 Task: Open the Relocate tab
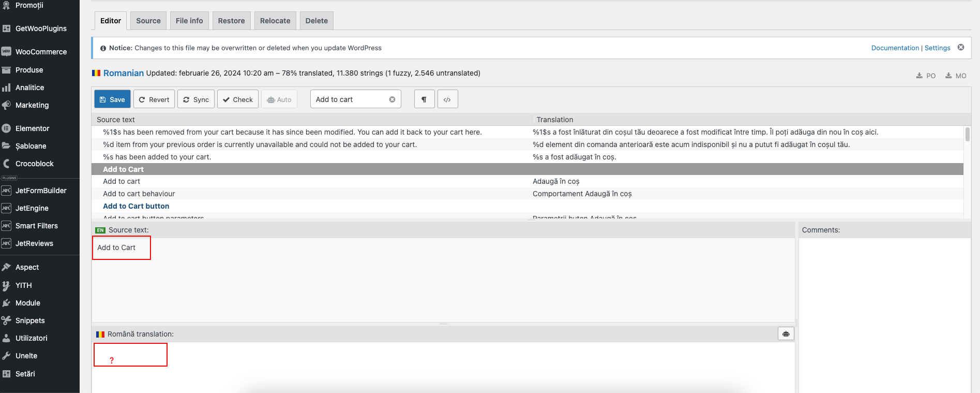[275, 21]
